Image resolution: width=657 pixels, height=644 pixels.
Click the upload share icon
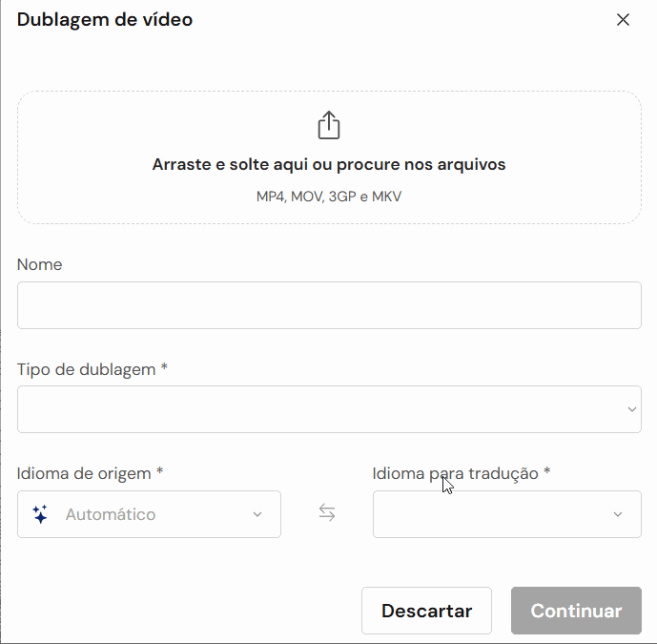[328, 125]
